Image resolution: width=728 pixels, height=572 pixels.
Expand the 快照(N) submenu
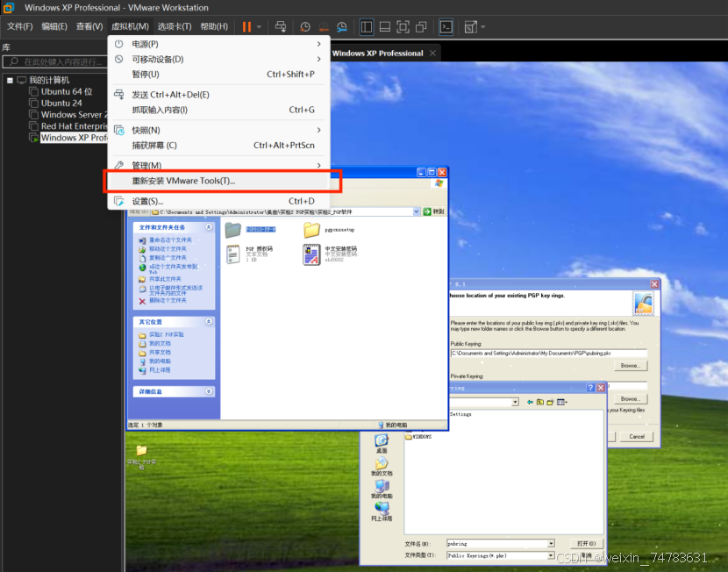(x=218, y=131)
